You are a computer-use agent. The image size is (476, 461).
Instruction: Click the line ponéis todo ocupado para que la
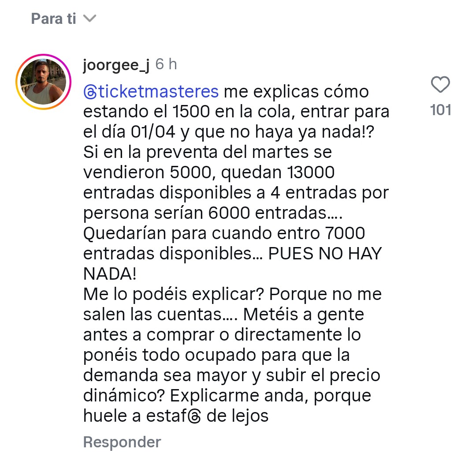coord(216,355)
